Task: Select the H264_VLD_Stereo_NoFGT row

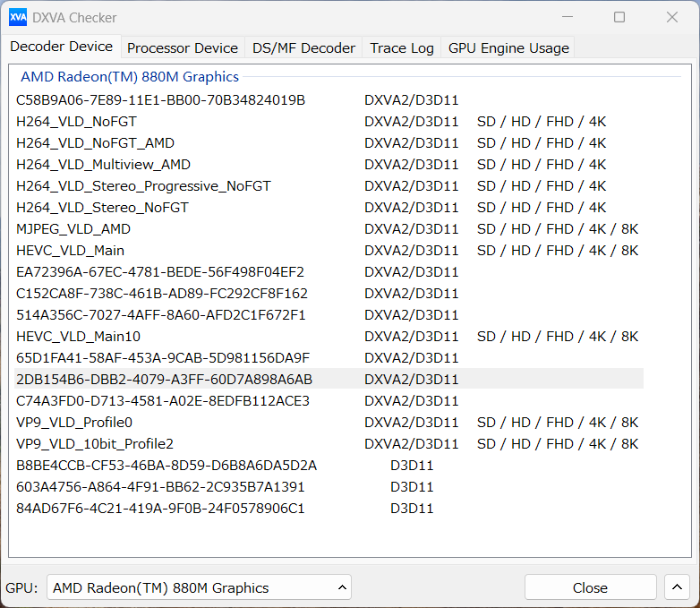Action: pyautogui.click(x=329, y=207)
